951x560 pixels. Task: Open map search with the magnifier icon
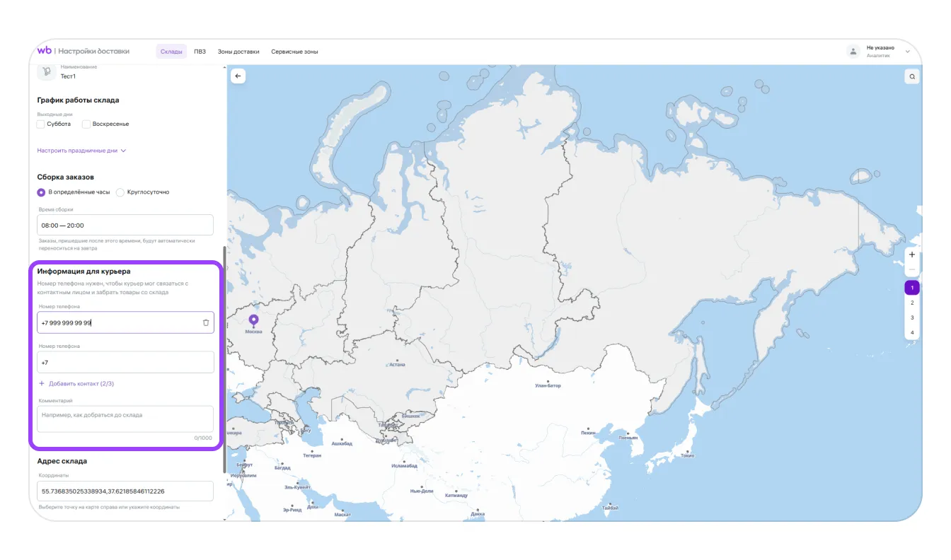point(912,76)
